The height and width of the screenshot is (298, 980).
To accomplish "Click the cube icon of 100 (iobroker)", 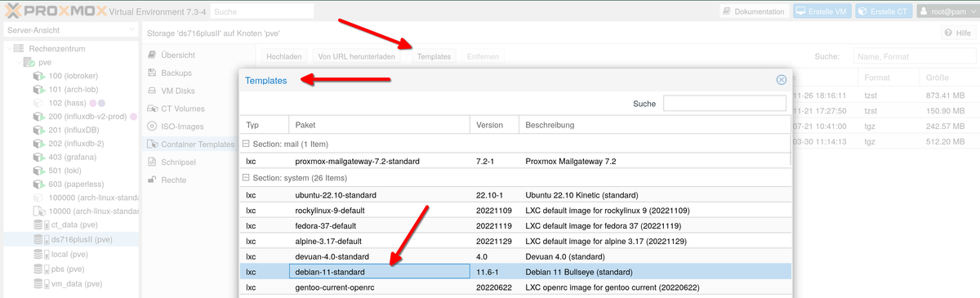I will click(39, 75).
